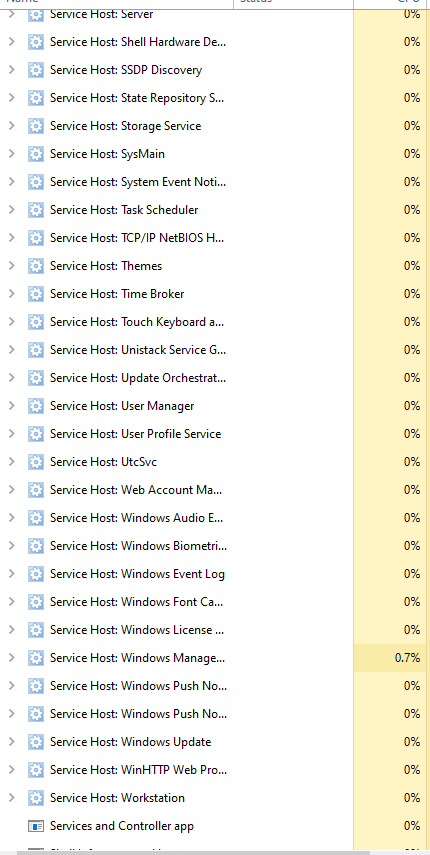Click the Time Broker gear icon
This screenshot has height=855, width=430.
point(35,294)
